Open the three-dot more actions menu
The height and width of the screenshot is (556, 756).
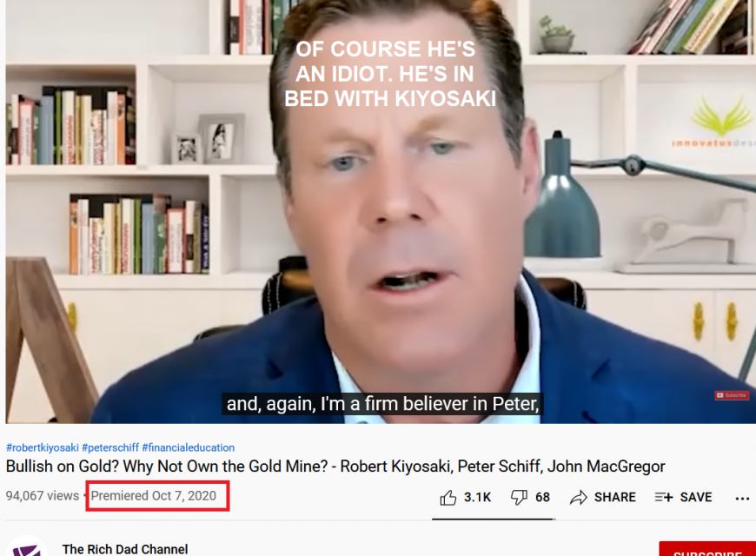(742, 499)
